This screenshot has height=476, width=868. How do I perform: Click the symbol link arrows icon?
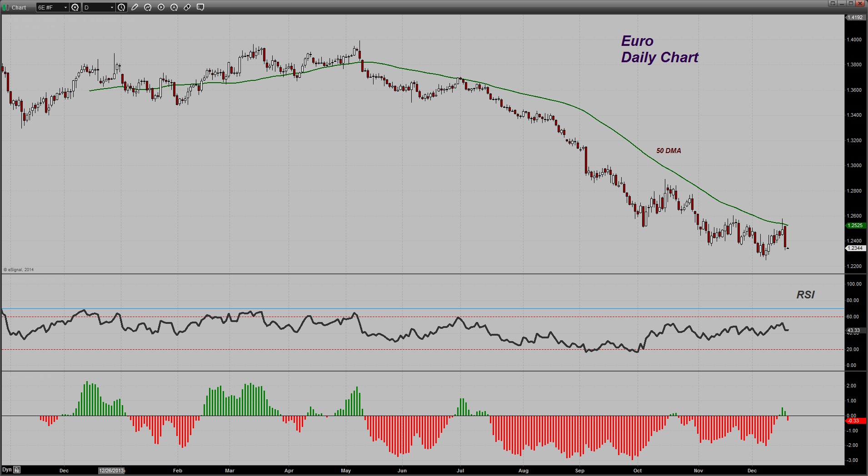(x=187, y=7)
